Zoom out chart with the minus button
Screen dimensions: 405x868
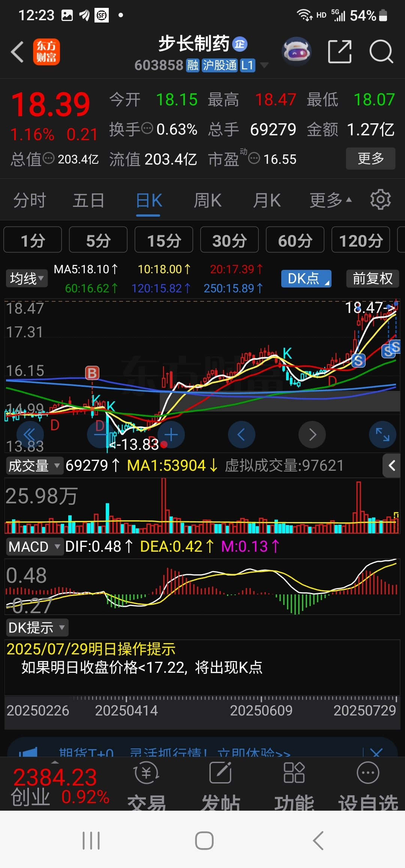100,435
